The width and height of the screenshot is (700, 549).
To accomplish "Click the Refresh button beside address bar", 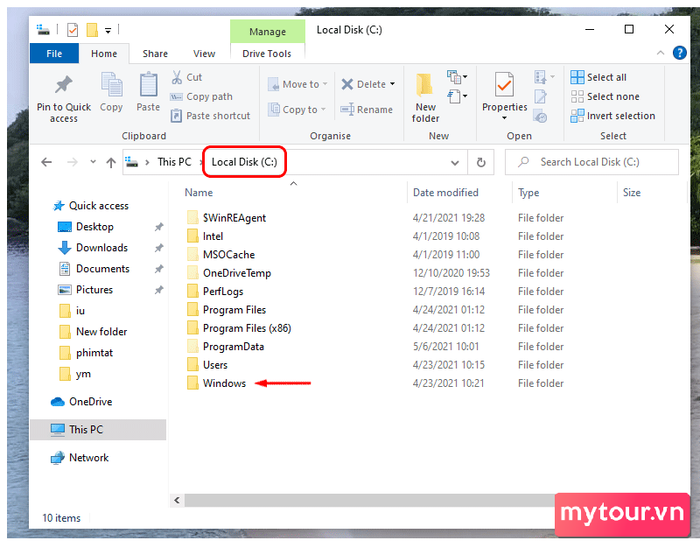I will coord(482,162).
